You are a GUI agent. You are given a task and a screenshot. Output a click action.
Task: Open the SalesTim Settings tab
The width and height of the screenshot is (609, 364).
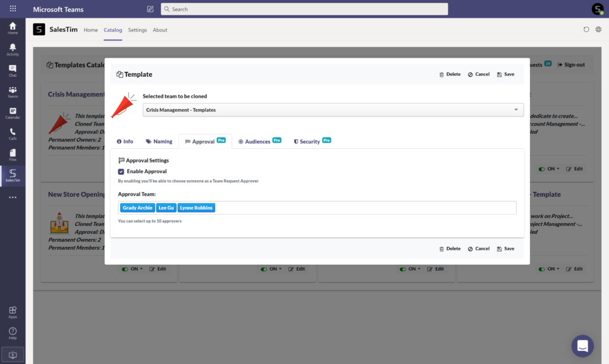tap(137, 30)
